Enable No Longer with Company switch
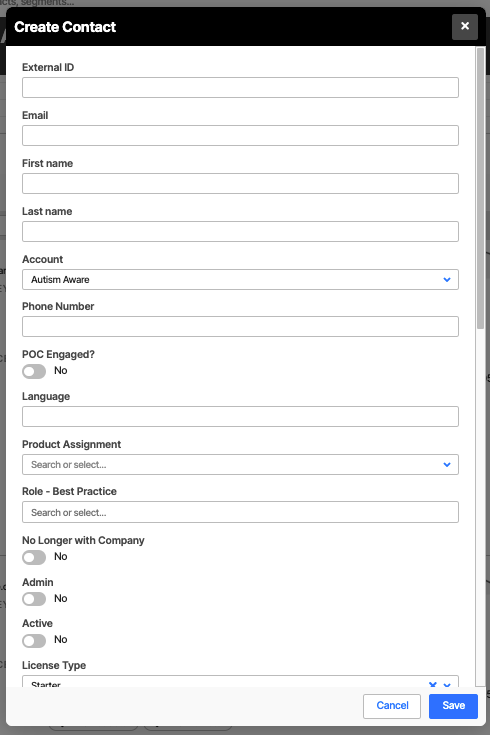This screenshot has height=735, width=490. click(34, 557)
